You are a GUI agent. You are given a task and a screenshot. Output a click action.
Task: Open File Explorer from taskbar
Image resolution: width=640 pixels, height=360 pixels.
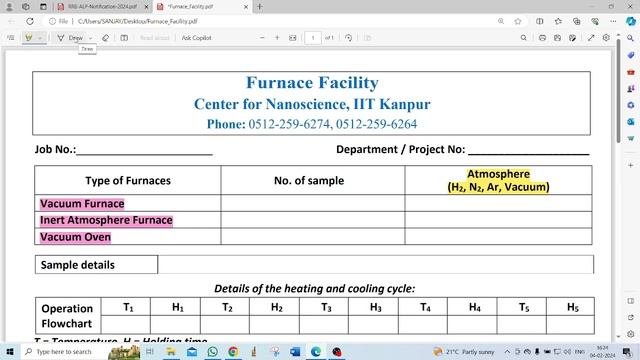(171, 351)
